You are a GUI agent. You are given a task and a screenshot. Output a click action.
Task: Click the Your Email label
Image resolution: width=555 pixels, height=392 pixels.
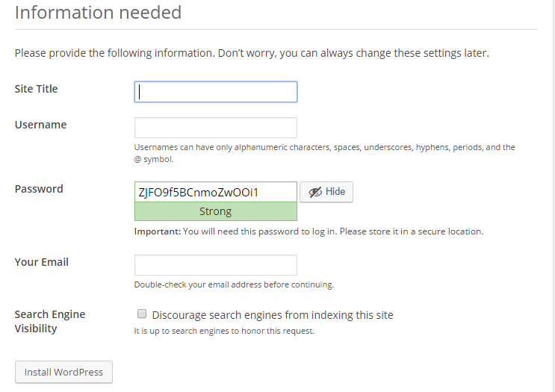point(41,262)
